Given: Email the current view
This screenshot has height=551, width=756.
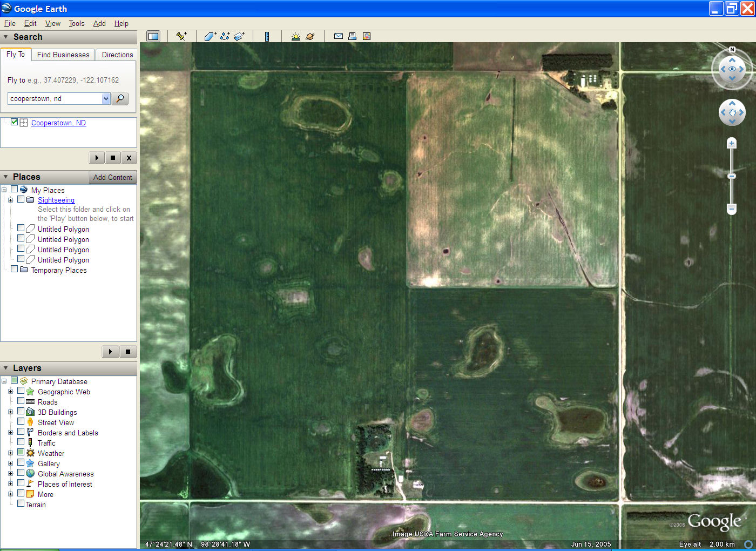Looking at the screenshot, I should [x=339, y=36].
